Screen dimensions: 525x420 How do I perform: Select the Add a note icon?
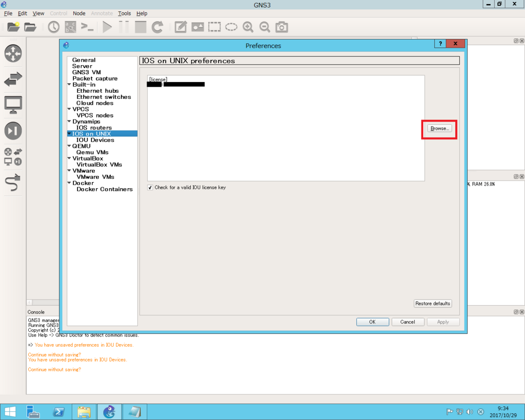coord(181,27)
